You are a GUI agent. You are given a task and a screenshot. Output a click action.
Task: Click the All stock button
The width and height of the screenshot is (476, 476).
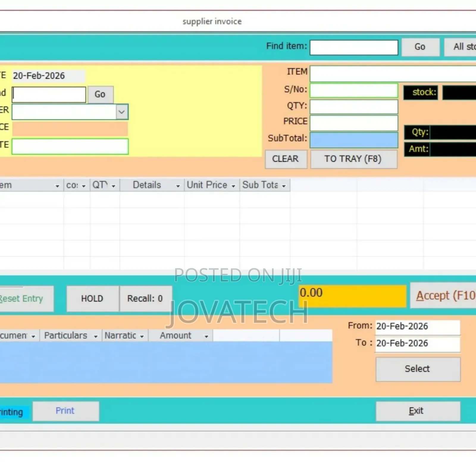461,47
